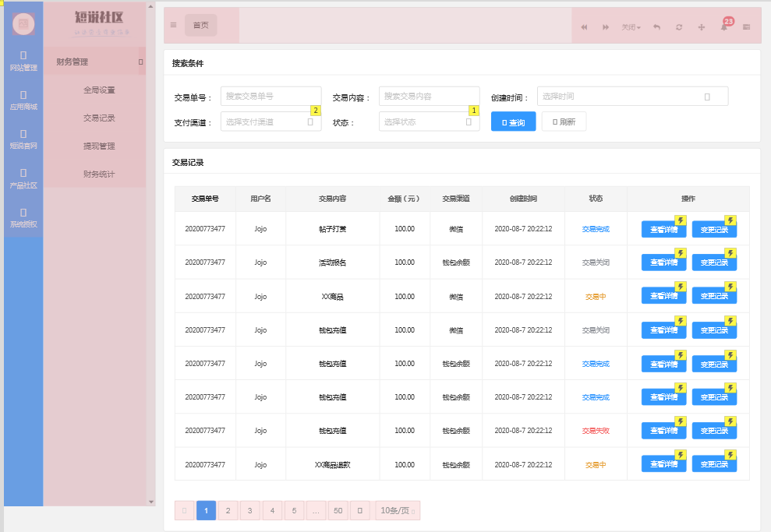Click 变更记录 for the XX商品 row

714,296
